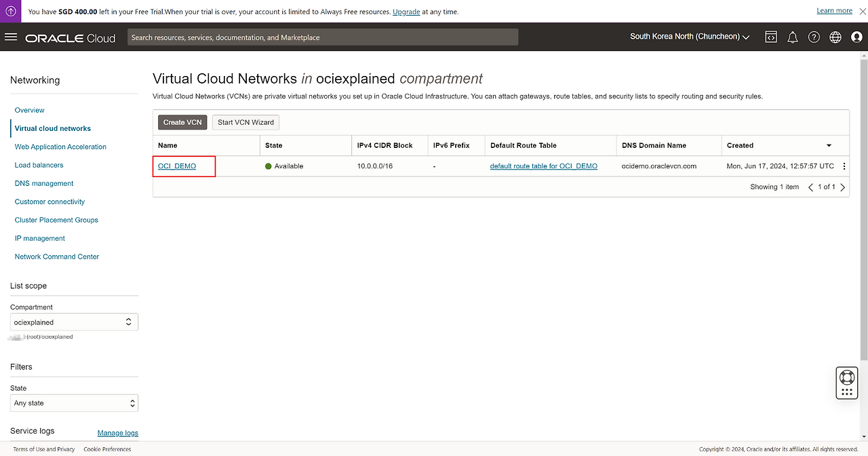Click the floating support lifebuoy icon
This screenshot has width=868, height=456.
tap(846, 377)
